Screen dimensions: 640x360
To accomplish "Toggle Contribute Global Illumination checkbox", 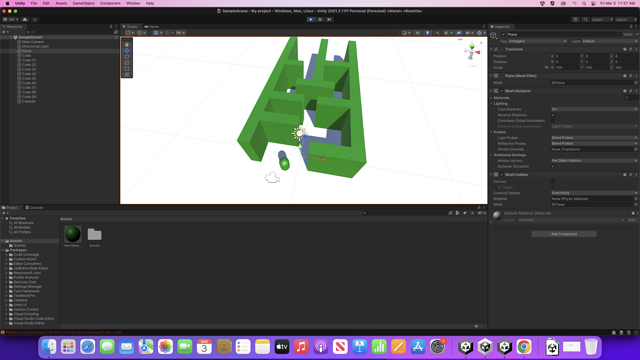I will [553, 121].
